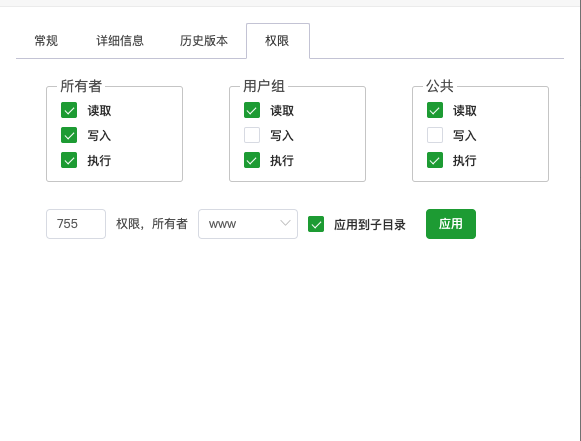Enable 用户组 写入 permission
Screen dimensions: 581x441
[252, 135]
